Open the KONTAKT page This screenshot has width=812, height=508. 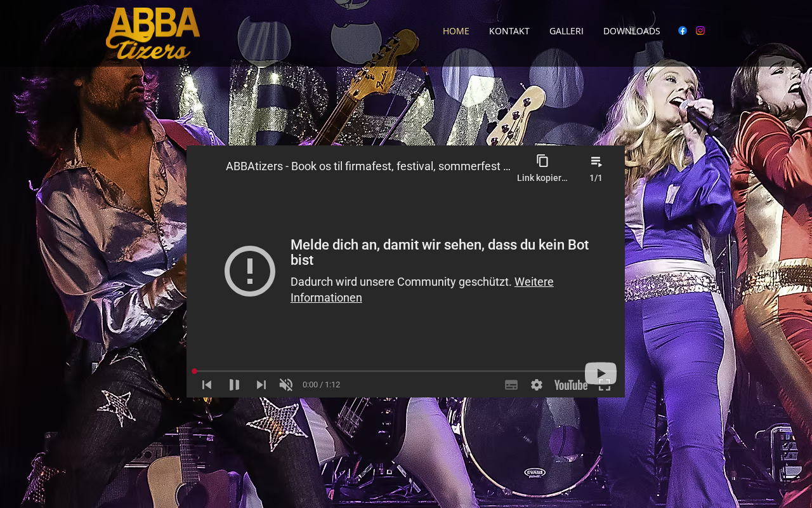(509, 31)
